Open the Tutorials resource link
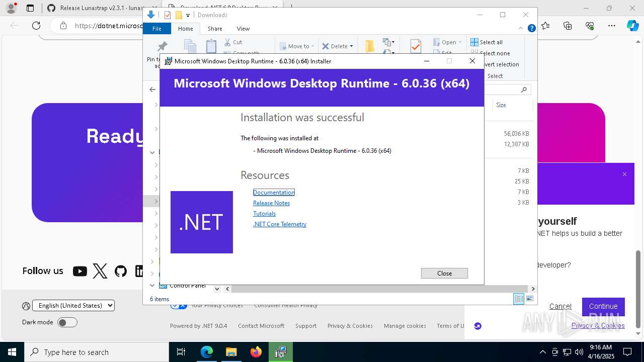The width and height of the screenshot is (644, 362). (264, 213)
